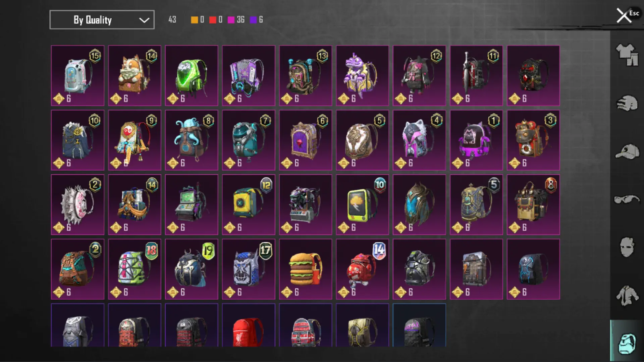Choose the corgi dog backpack numbered 14
This screenshot has width=644, height=362.
tap(135, 76)
